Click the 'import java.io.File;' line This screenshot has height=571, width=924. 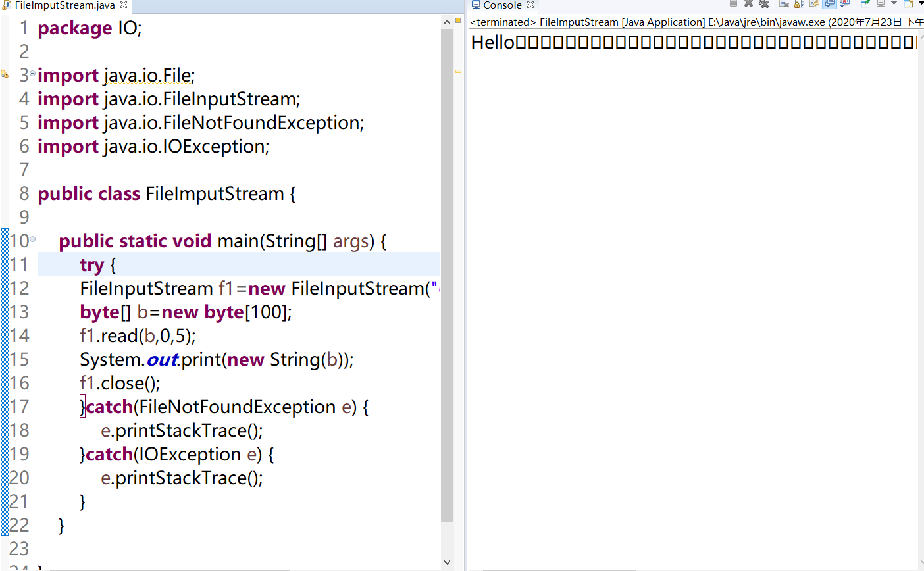[116, 76]
